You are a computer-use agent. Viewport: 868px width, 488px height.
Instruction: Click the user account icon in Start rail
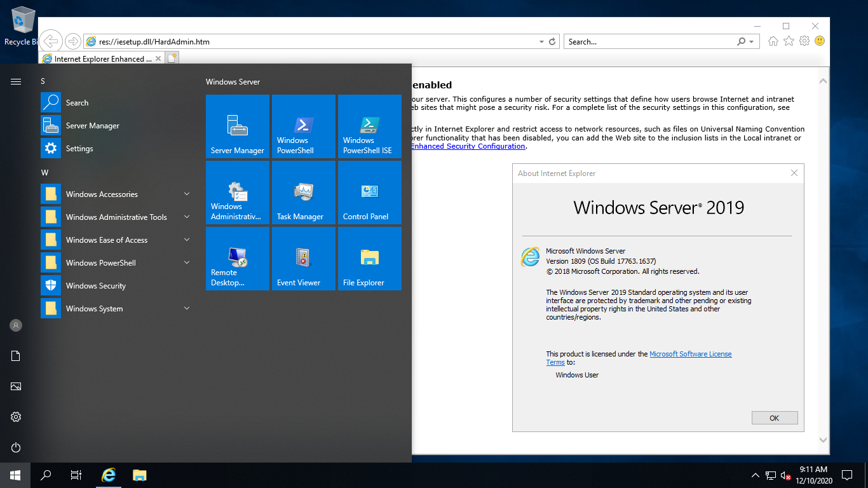pyautogui.click(x=16, y=325)
